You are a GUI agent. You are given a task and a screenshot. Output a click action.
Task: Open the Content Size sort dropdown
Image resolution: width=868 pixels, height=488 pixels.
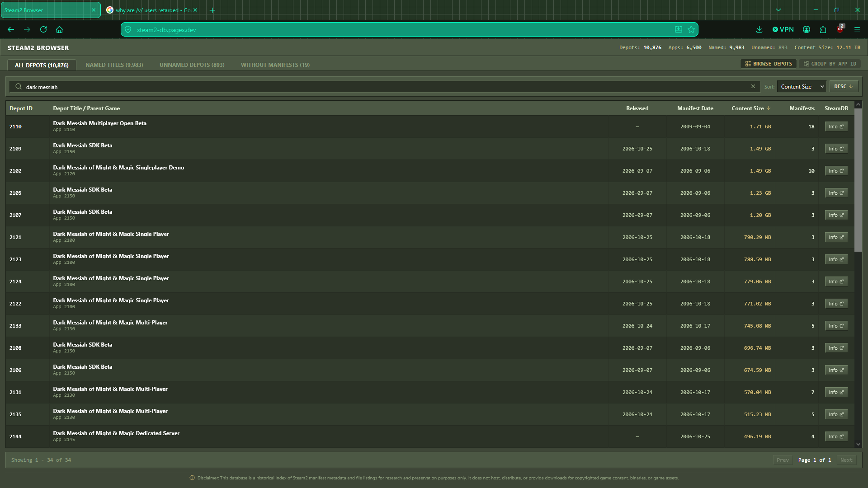point(802,86)
